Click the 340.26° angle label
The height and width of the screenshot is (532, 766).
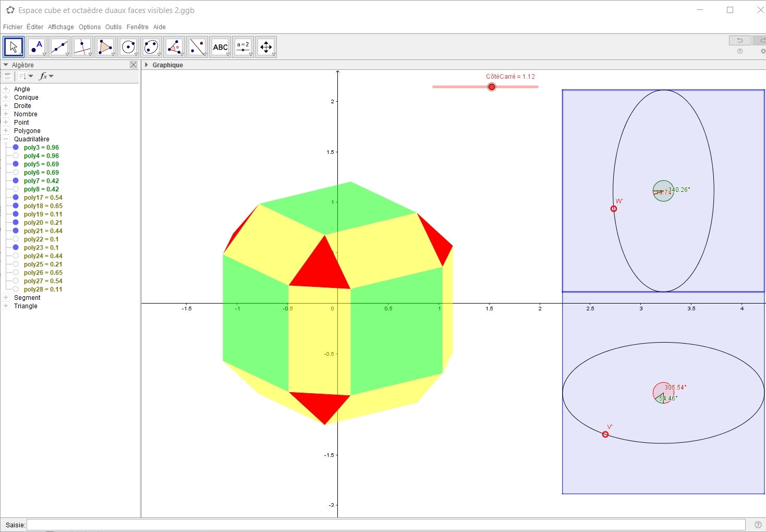(x=679, y=190)
